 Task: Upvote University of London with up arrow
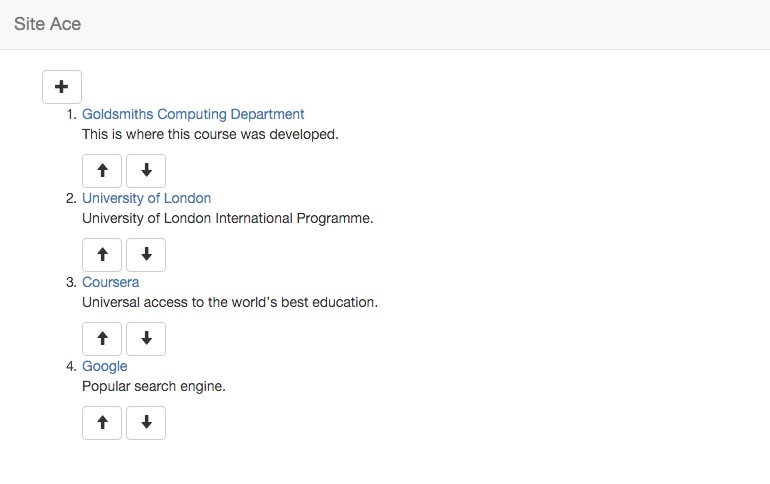pos(102,255)
